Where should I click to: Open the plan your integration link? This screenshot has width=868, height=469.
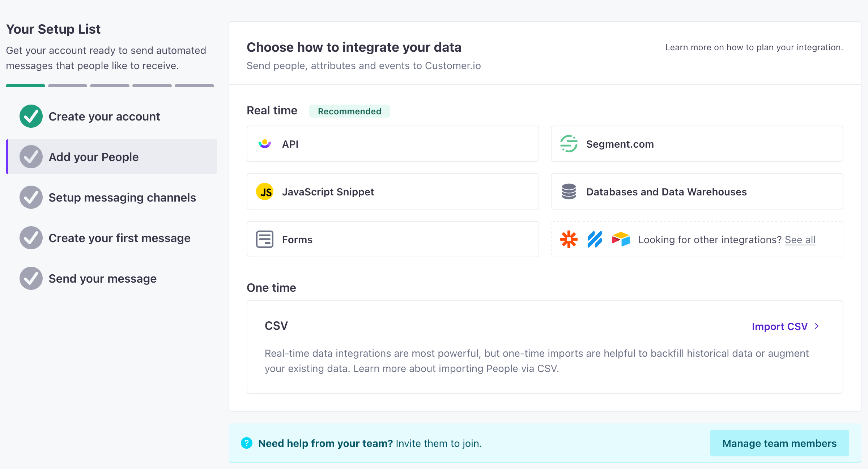[x=799, y=47]
